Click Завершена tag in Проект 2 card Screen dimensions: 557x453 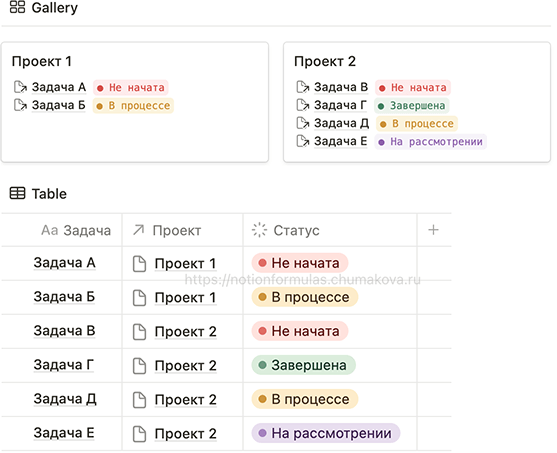412,106
